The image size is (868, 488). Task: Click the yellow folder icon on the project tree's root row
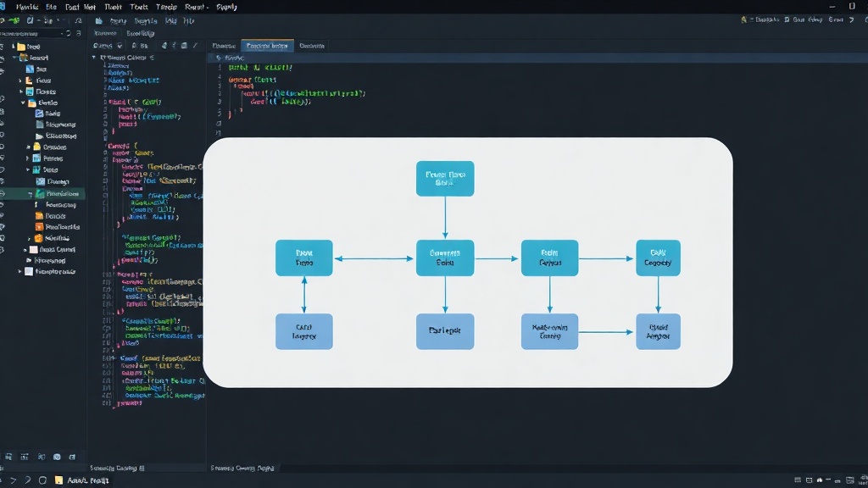21,47
